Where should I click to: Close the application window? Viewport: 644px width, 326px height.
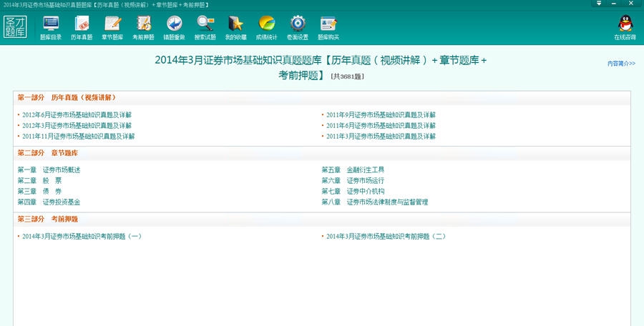click(x=631, y=4)
